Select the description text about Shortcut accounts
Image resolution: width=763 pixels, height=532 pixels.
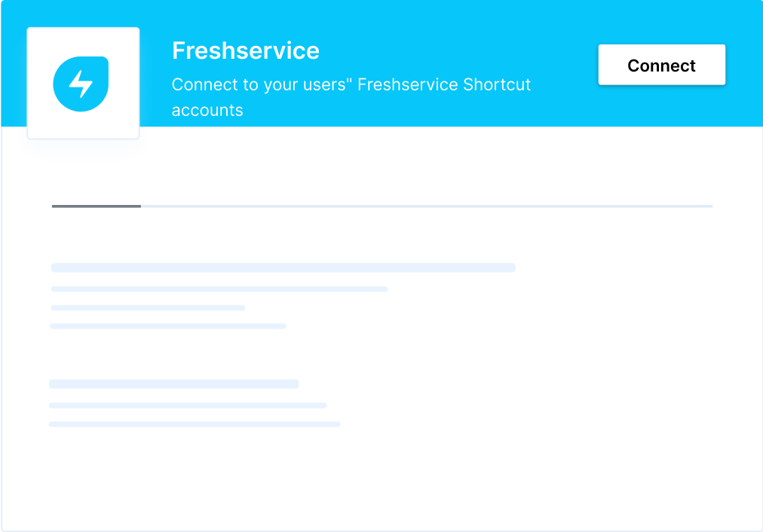pyautogui.click(x=351, y=97)
